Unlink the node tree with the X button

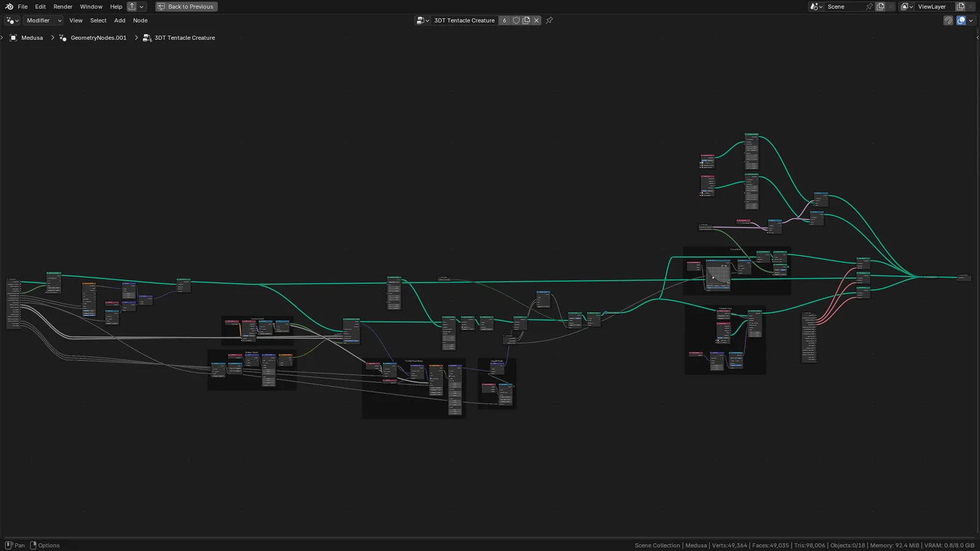click(x=537, y=20)
